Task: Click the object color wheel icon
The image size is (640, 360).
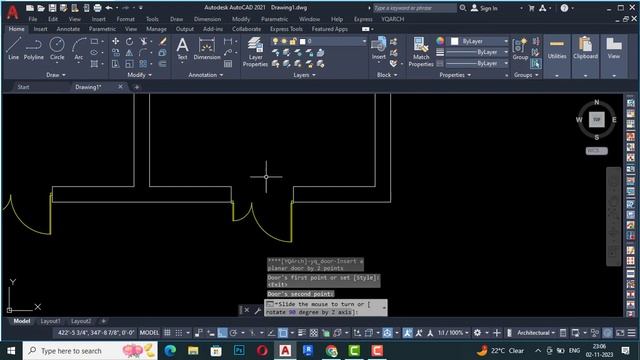Action: coord(440,41)
